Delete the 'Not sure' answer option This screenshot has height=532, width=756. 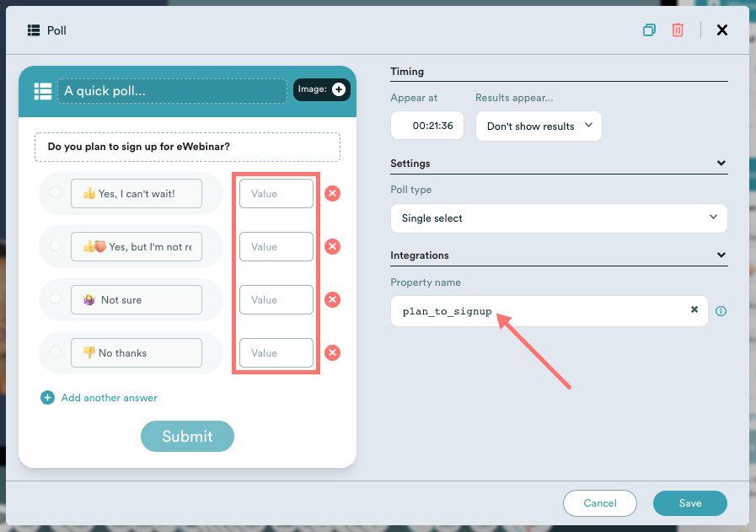coord(333,300)
